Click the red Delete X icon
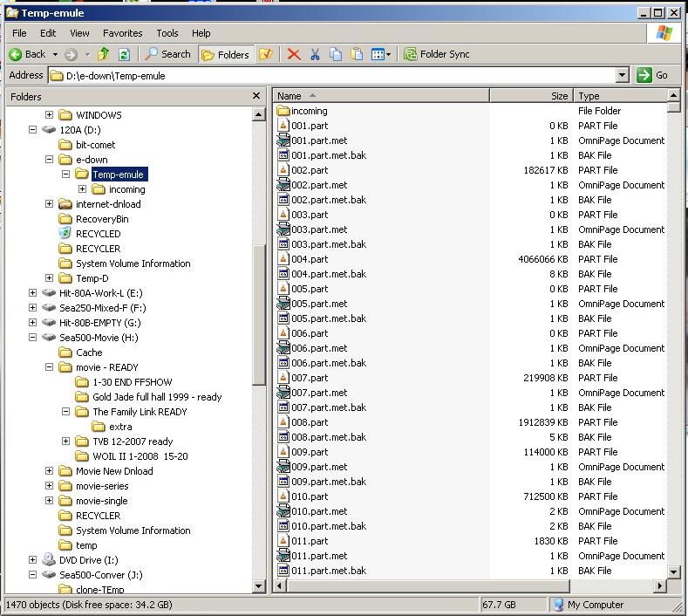This screenshot has width=688, height=616. [294, 54]
